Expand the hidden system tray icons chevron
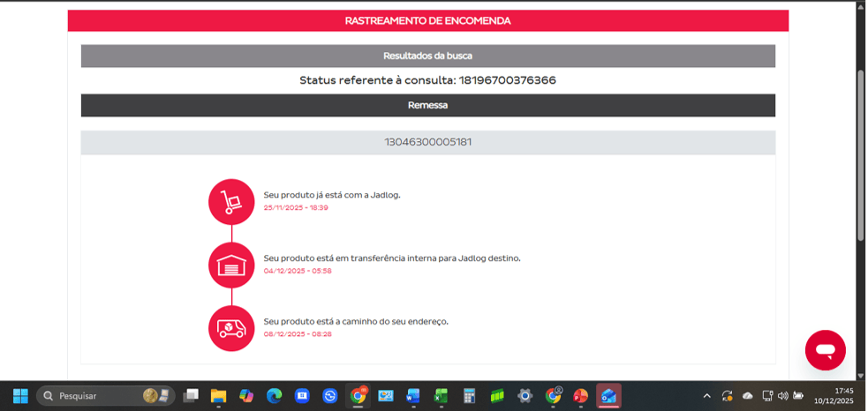This screenshot has height=411, width=868. [706, 396]
